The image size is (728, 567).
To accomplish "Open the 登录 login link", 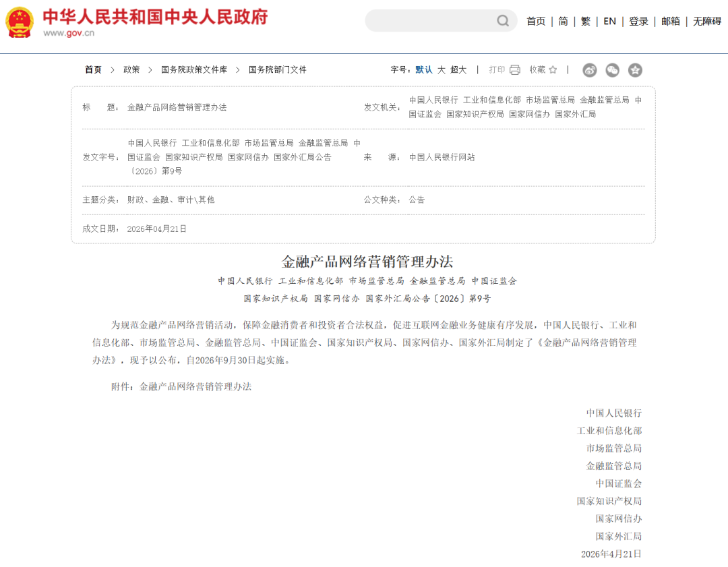I will click(638, 22).
